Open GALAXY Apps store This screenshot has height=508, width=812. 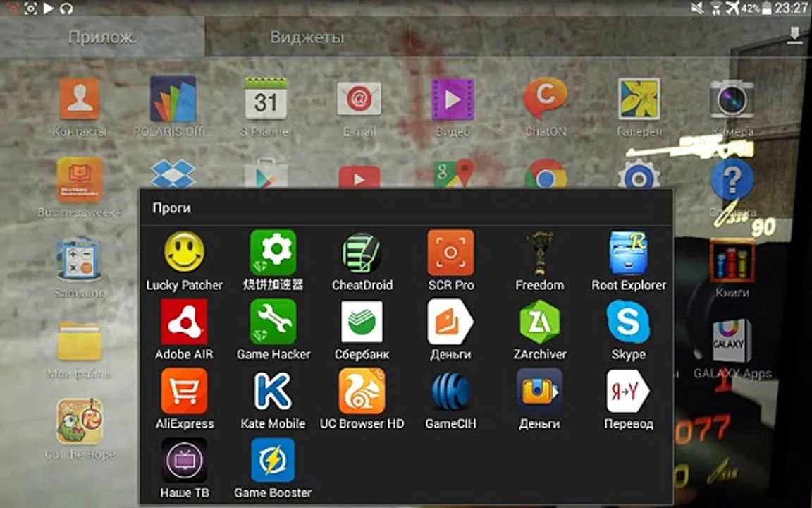pyautogui.click(x=732, y=341)
